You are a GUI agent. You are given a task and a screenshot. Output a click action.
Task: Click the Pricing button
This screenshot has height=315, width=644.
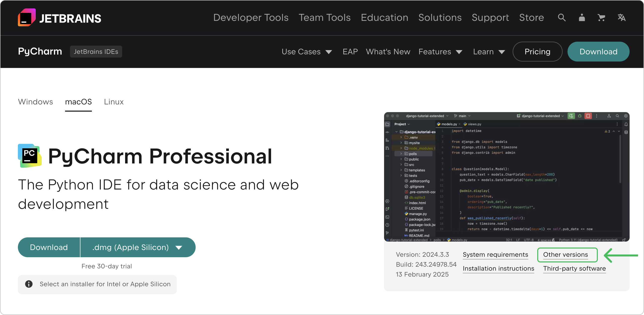(537, 52)
